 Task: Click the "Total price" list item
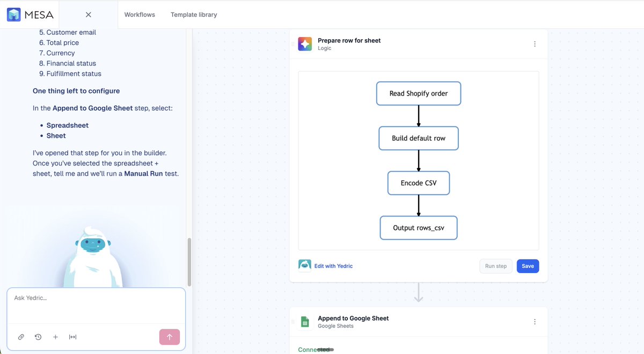(63, 42)
